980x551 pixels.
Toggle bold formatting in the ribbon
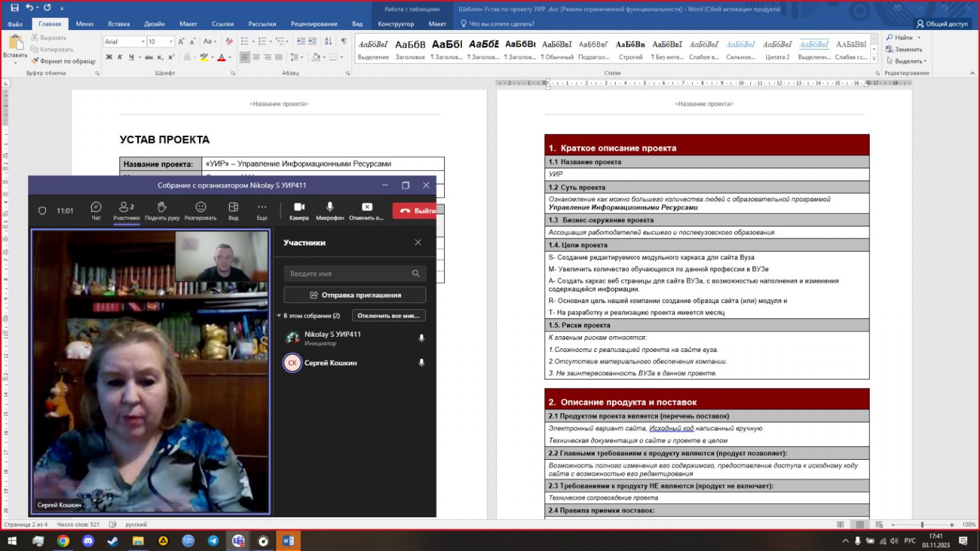tap(109, 57)
